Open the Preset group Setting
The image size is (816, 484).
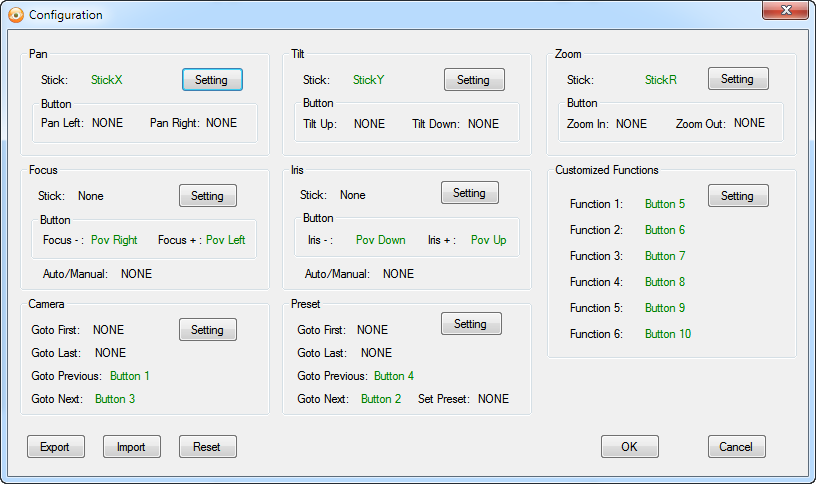point(471,324)
